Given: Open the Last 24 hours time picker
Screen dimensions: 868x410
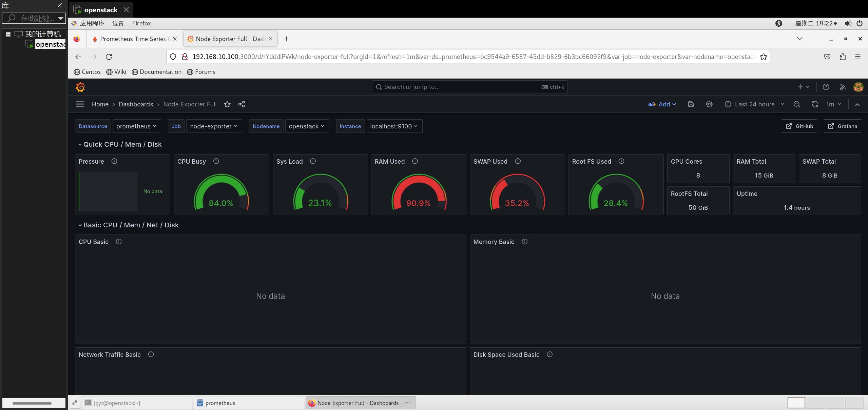Looking at the screenshot, I should pyautogui.click(x=754, y=104).
